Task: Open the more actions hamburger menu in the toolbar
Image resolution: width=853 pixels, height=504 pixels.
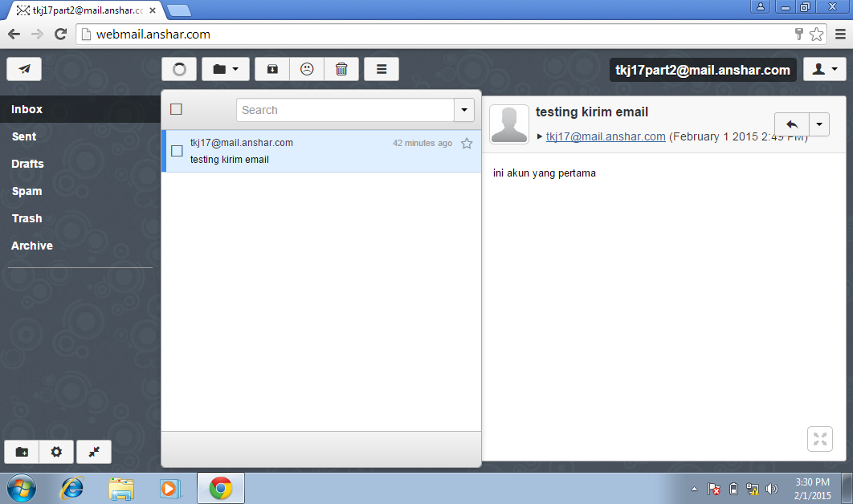Action: tap(382, 69)
